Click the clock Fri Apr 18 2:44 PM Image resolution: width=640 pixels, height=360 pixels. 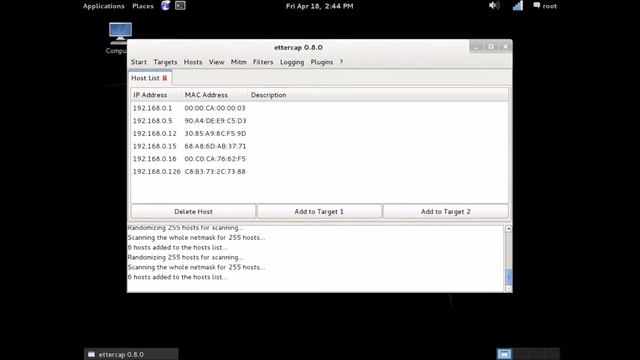(320, 6)
